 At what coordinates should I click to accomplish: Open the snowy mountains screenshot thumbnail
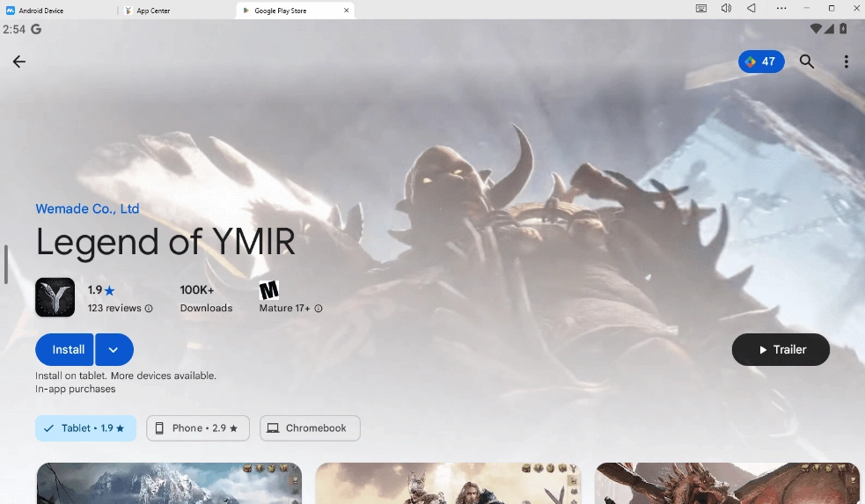click(x=169, y=483)
